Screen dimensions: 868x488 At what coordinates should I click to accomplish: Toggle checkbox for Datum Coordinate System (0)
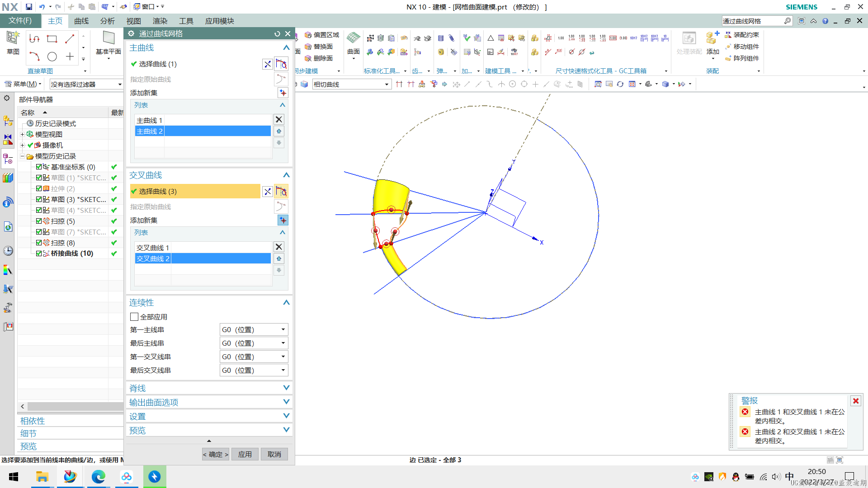coord(39,167)
